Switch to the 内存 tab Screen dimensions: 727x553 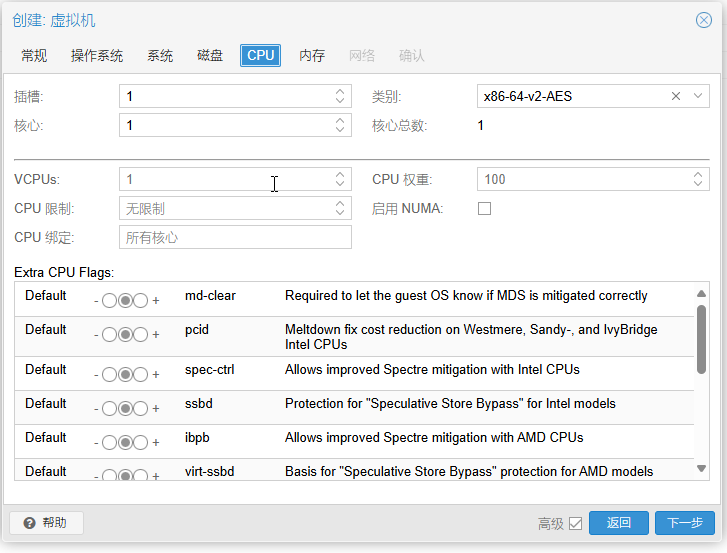312,56
